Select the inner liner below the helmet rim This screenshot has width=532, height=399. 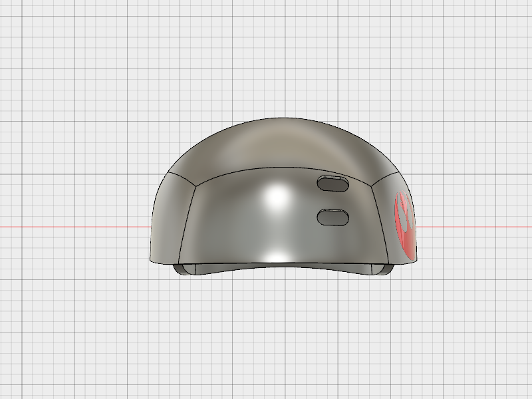click(283, 268)
